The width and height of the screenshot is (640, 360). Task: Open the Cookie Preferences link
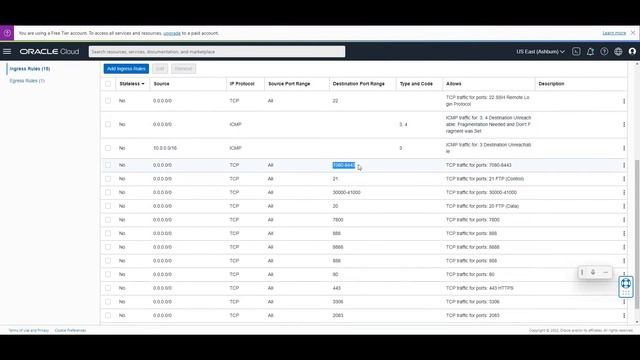pos(70,330)
